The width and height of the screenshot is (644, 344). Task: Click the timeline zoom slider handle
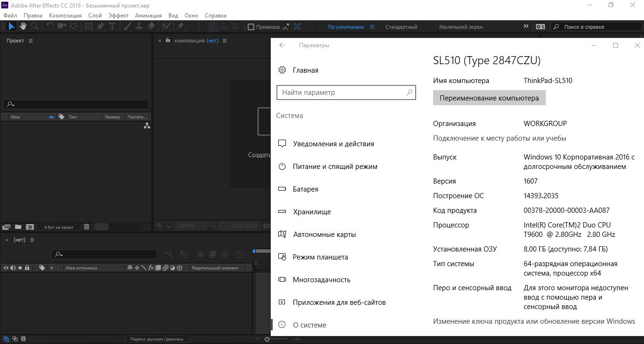pyautogui.click(x=267, y=339)
